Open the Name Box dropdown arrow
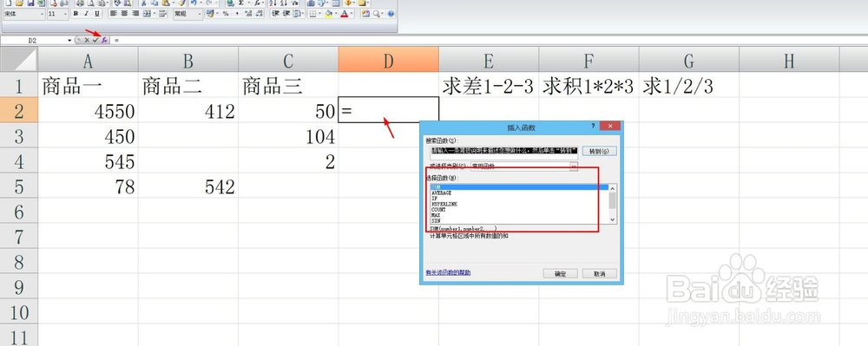The image size is (868, 346). [69, 40]
